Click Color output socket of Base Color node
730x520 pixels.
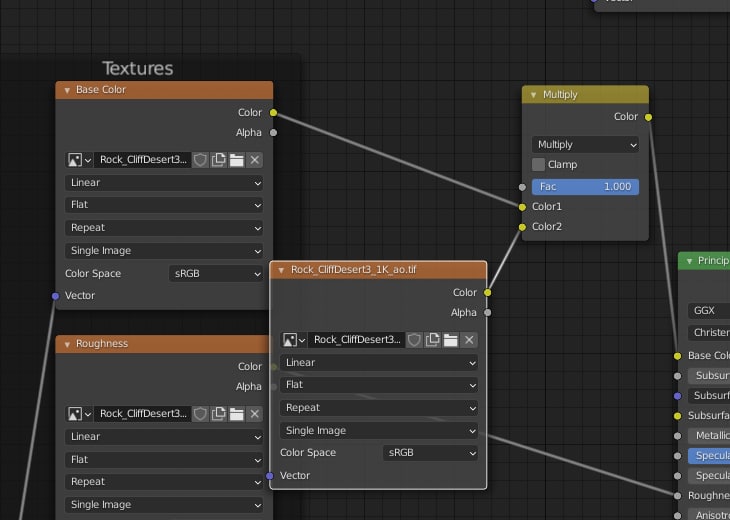click(273, 113)
